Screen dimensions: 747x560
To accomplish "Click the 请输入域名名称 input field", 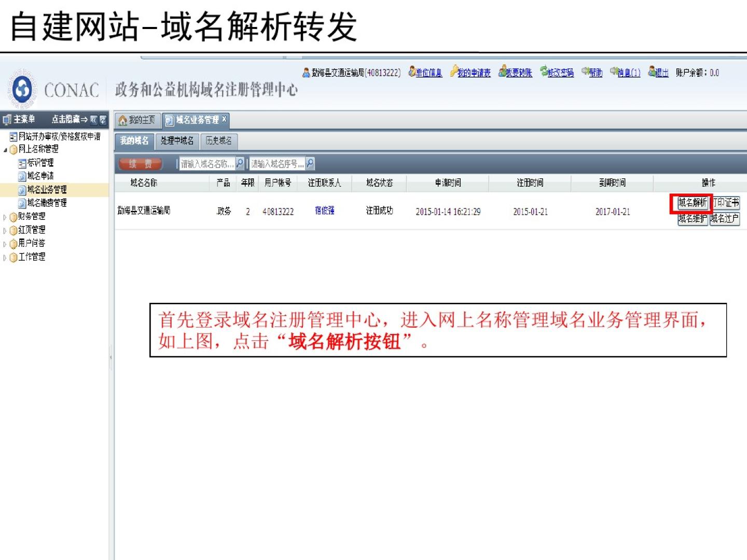I will coord(206,164).
